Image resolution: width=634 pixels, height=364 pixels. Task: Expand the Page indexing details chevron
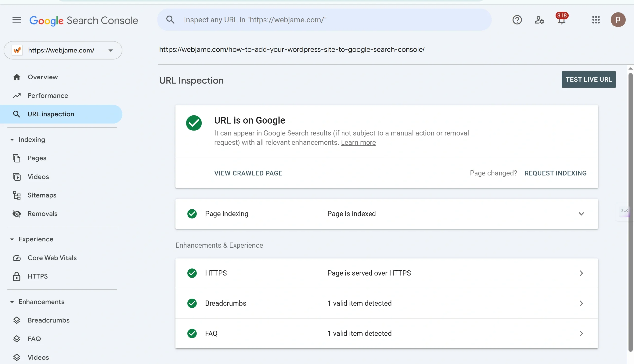[581, 214]
